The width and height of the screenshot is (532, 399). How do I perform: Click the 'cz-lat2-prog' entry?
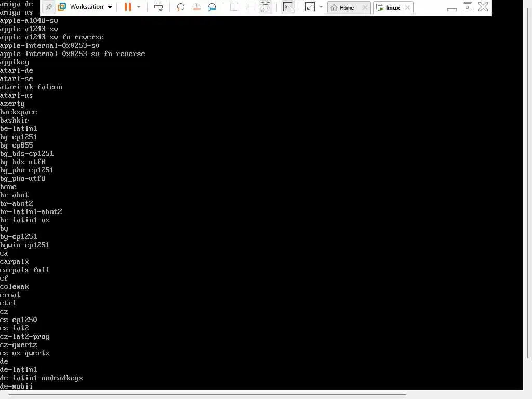[x=25, y=337]
